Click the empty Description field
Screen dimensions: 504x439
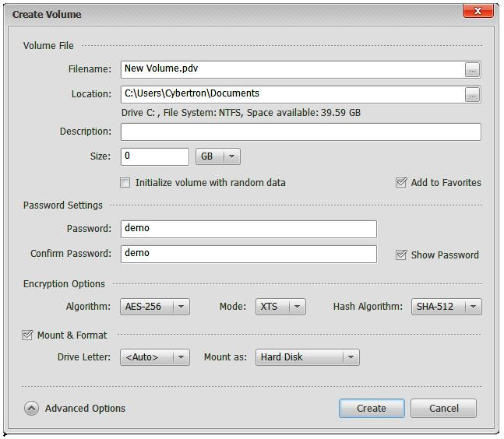tap(301, 132)
